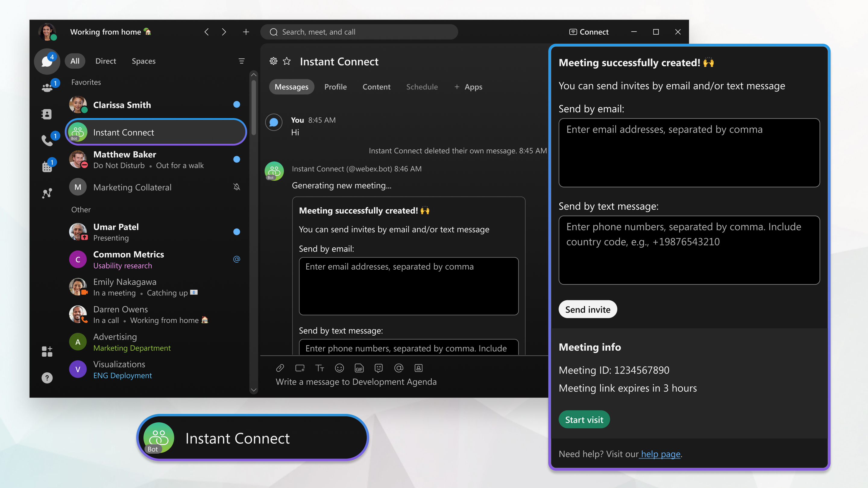Toggle the Direct messages filter
The height and width of the screenshot is (488, 868).
click(x=105, y=60)
